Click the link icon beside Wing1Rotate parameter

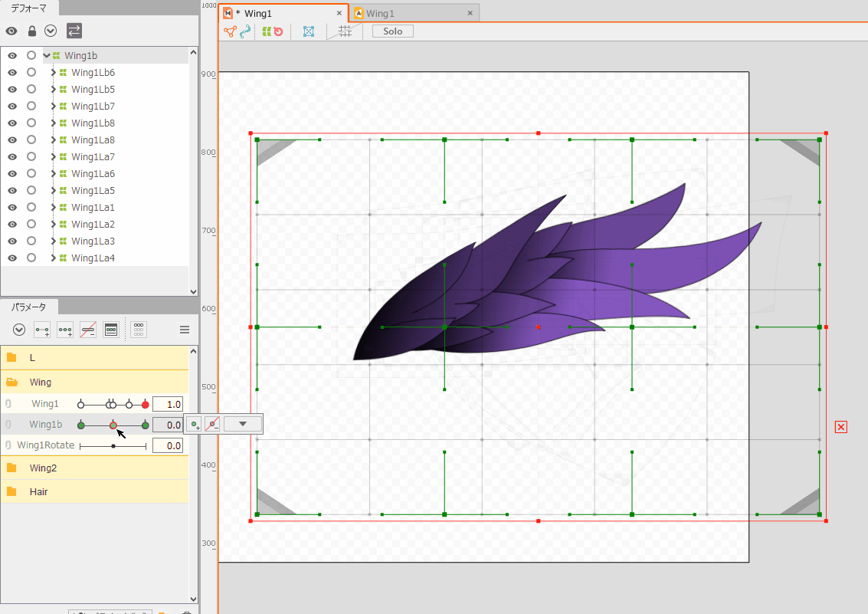(x=8, y=445)
